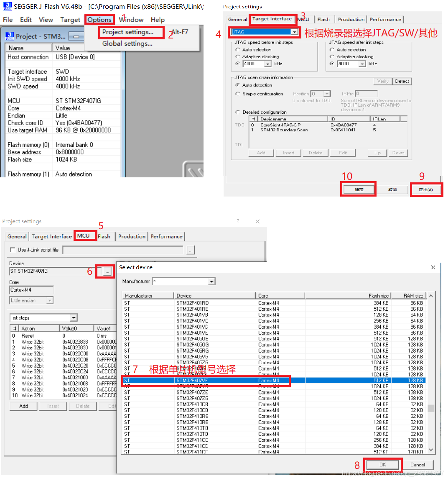The height and width of the screenshot is (481, 448).
Task: Open the Target menu
Action: pyautogui.click(x=70, y=20)
